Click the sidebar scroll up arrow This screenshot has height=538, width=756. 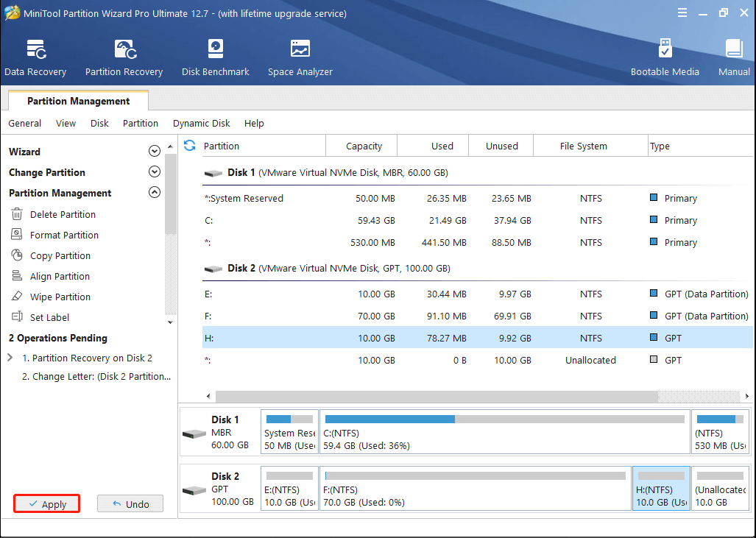pyautogui.click(x=170, y=146)
